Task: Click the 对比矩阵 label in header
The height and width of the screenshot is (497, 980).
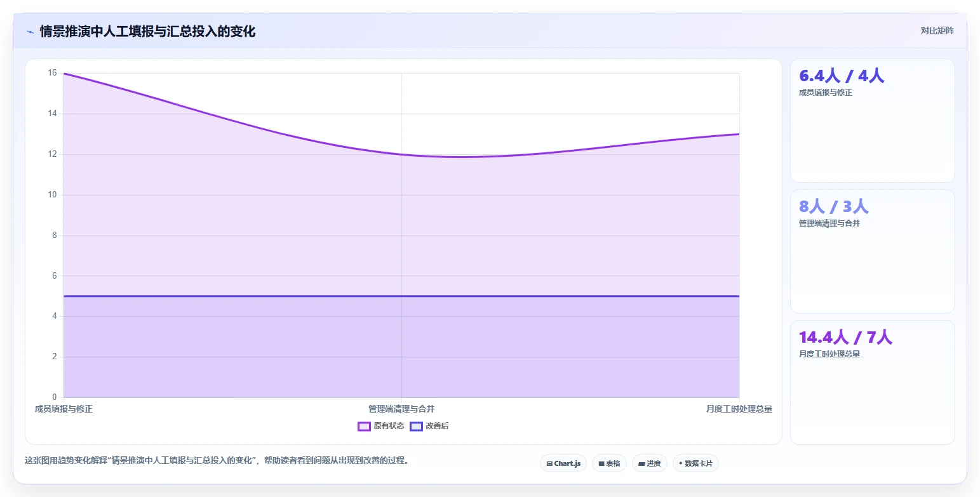Action: tap(937, 30)
